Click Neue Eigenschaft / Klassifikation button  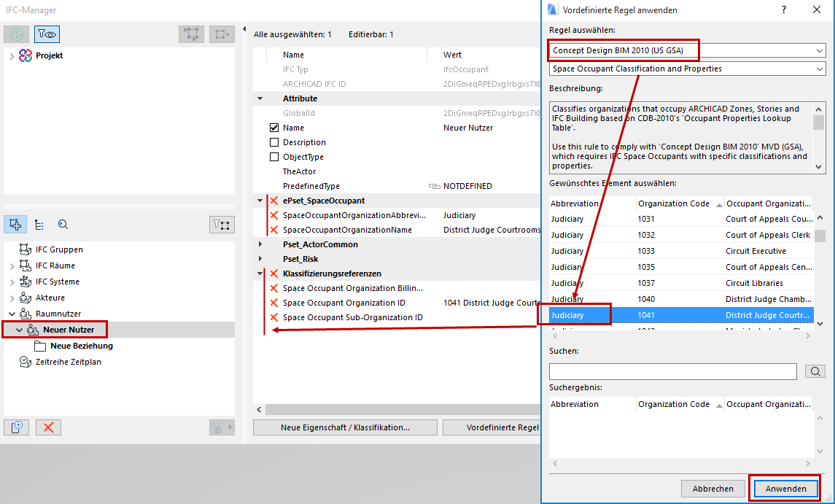coord(345,427)
